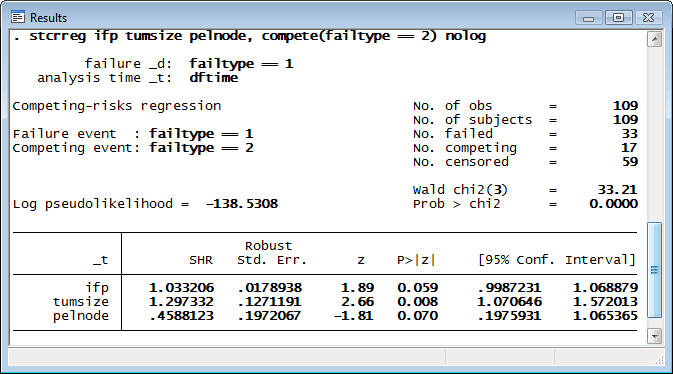Click the No. competing value 17

pos(630,148)
